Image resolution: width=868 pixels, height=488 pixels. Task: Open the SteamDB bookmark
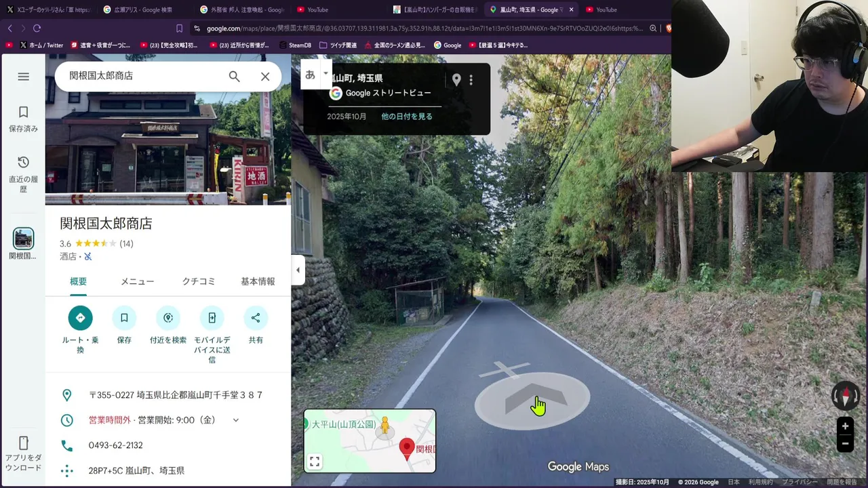pos(294,45)
